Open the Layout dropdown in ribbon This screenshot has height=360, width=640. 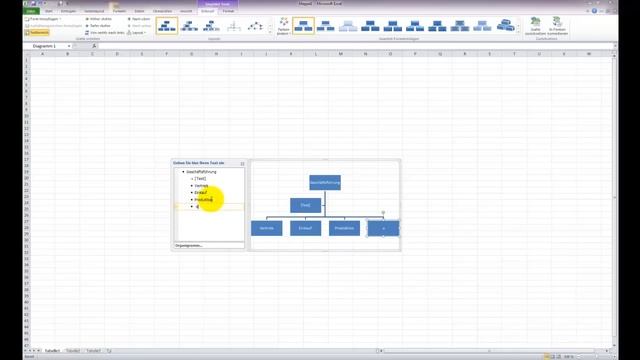pos(136,33)
